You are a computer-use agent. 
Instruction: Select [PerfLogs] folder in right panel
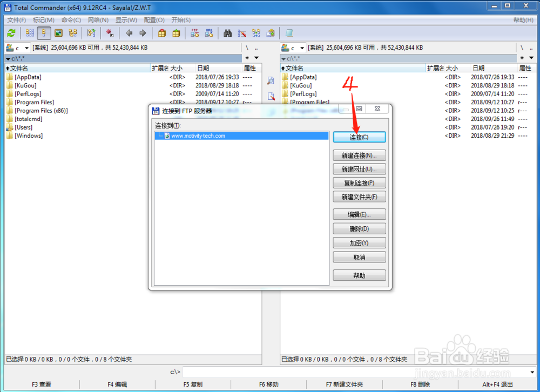coord(303,94)
